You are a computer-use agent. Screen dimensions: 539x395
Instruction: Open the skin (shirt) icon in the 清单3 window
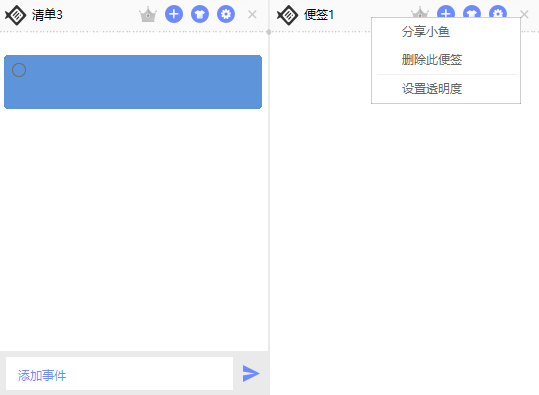(200, 14)
